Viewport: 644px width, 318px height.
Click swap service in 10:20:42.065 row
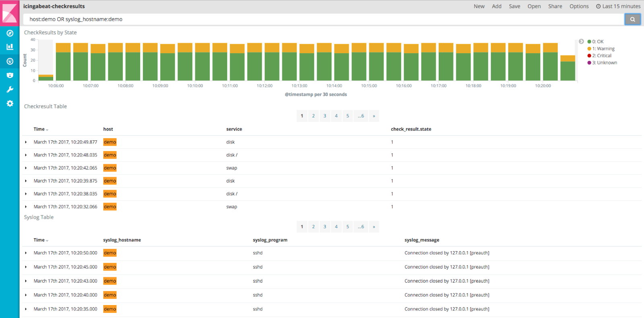[x=231, y=168]
